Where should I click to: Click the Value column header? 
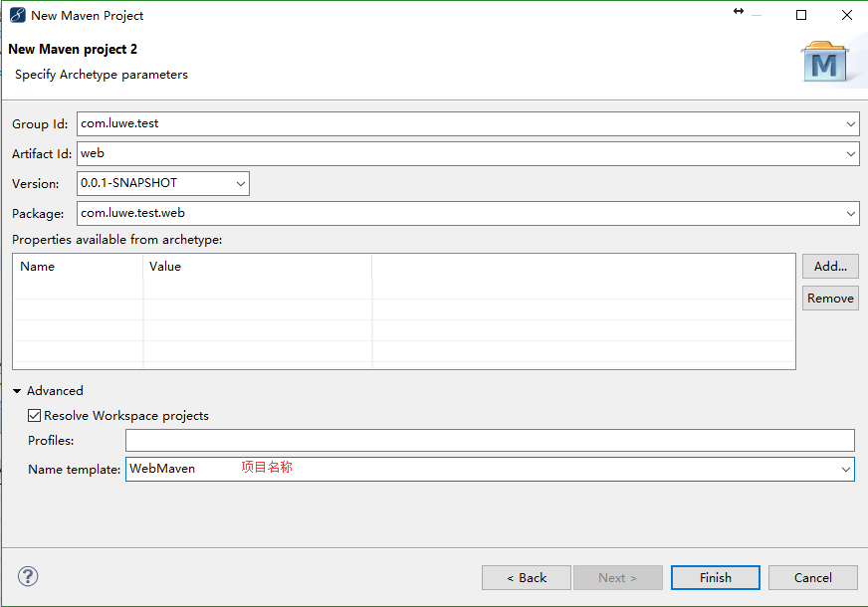(x=258, y=267)
